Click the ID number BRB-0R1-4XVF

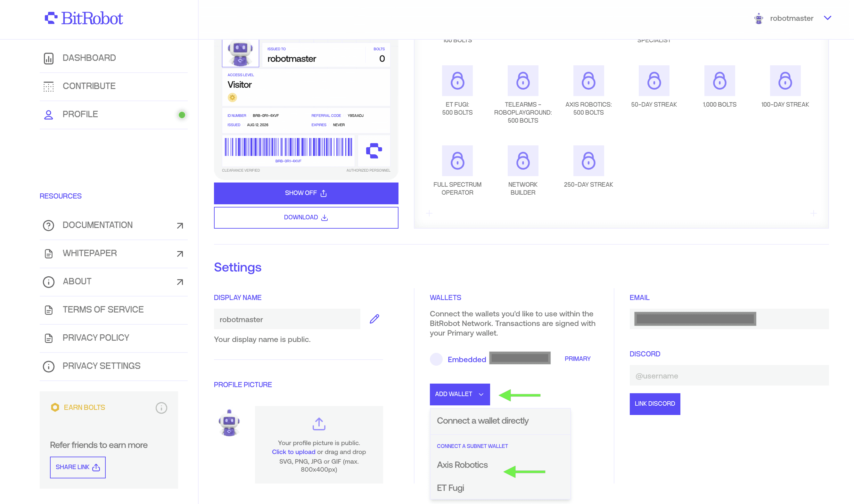tap(266, 116)
